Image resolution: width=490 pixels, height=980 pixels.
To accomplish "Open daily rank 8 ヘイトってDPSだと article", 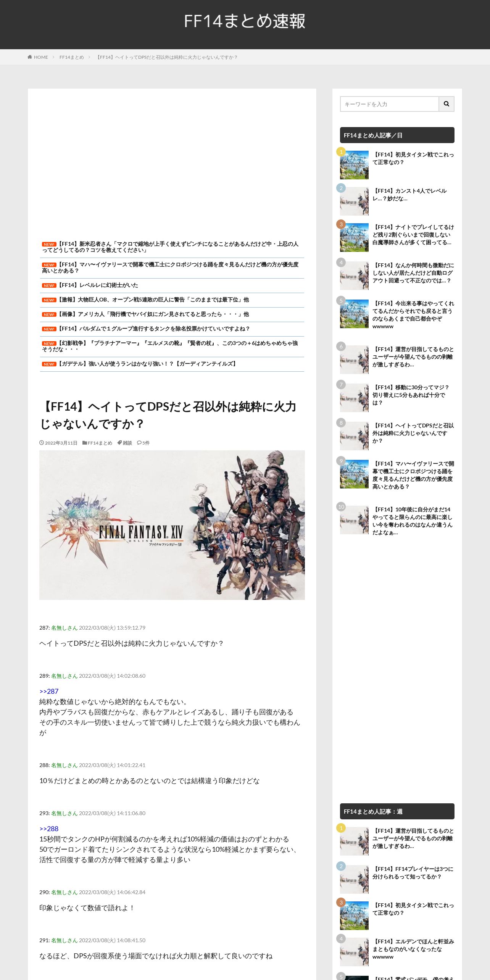I will [413, 433].
